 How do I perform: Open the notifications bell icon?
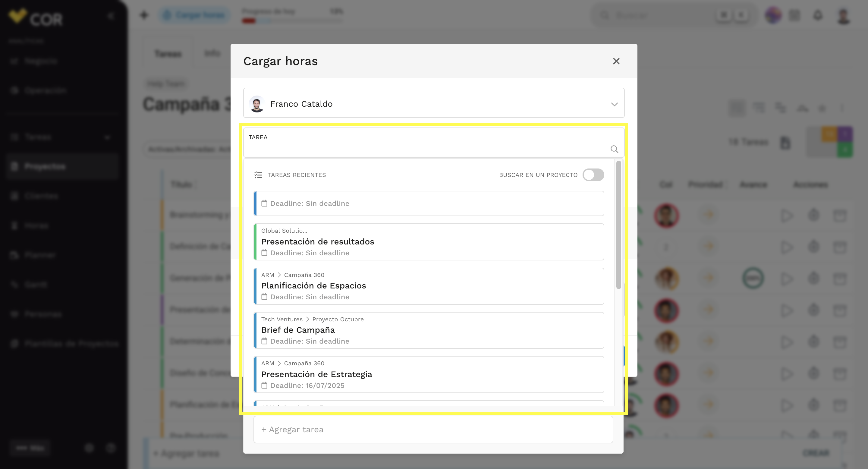818,15
